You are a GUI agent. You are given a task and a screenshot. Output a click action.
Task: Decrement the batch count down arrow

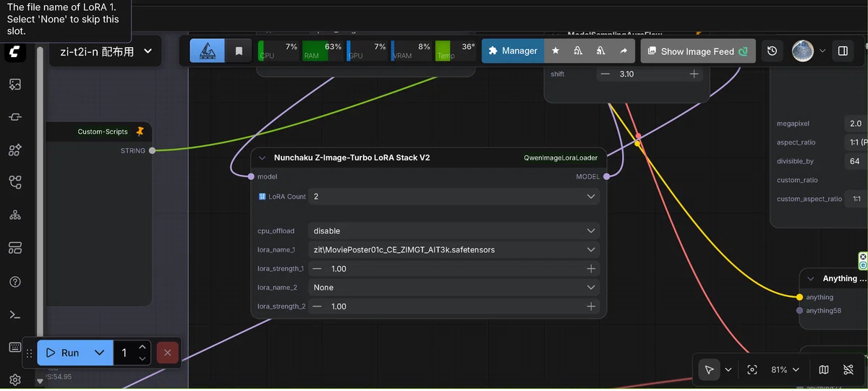(142, 358)
